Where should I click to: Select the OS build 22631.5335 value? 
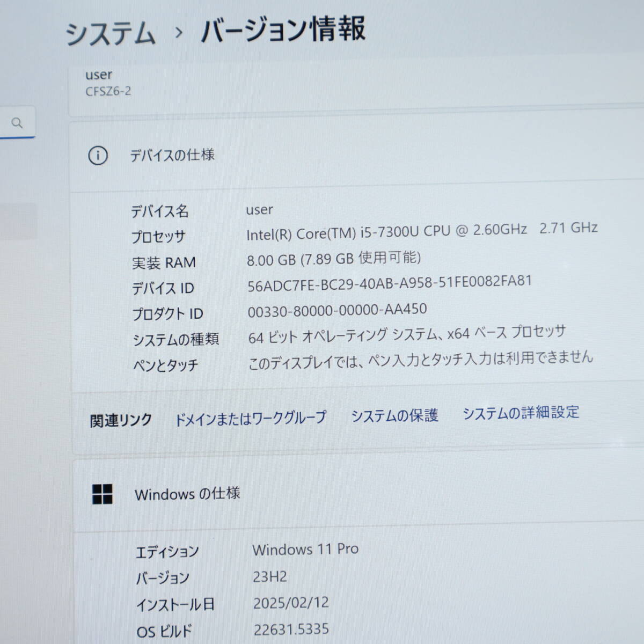coord(291,629)
